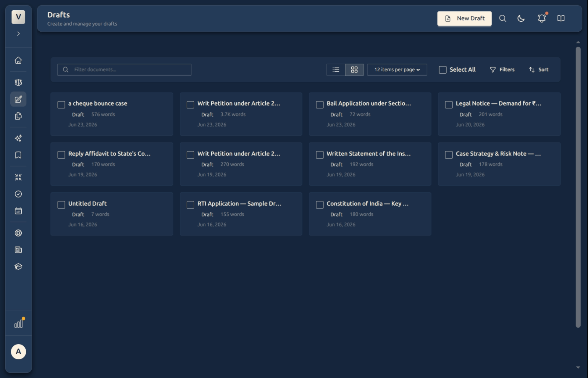Click the '155 words' count text
Screen dimensions: 588x378
(232, 215)
